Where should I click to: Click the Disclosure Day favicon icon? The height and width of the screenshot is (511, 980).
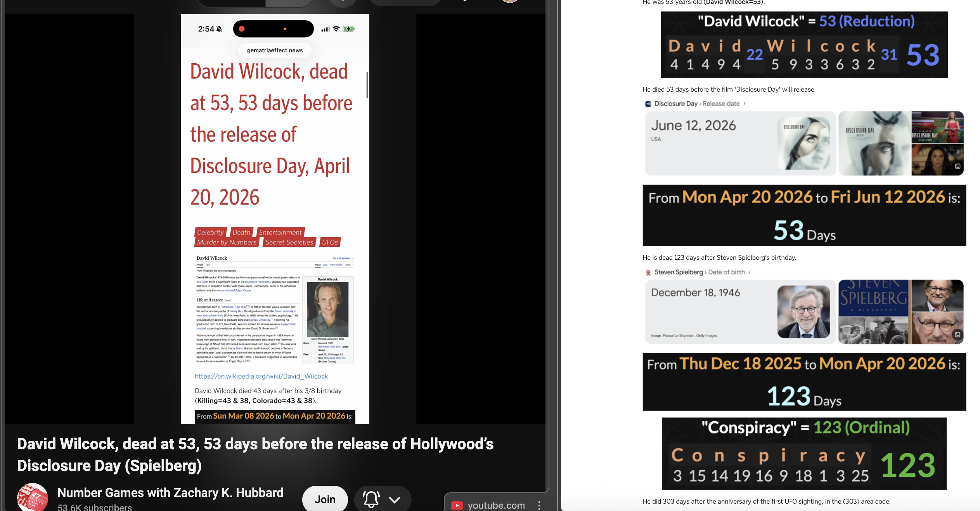[x=648, y=104]
